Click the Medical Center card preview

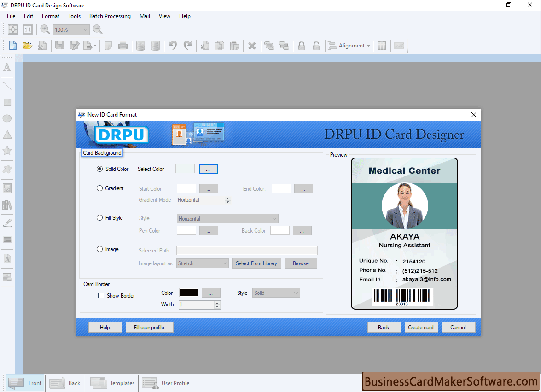tap(404, 234)
